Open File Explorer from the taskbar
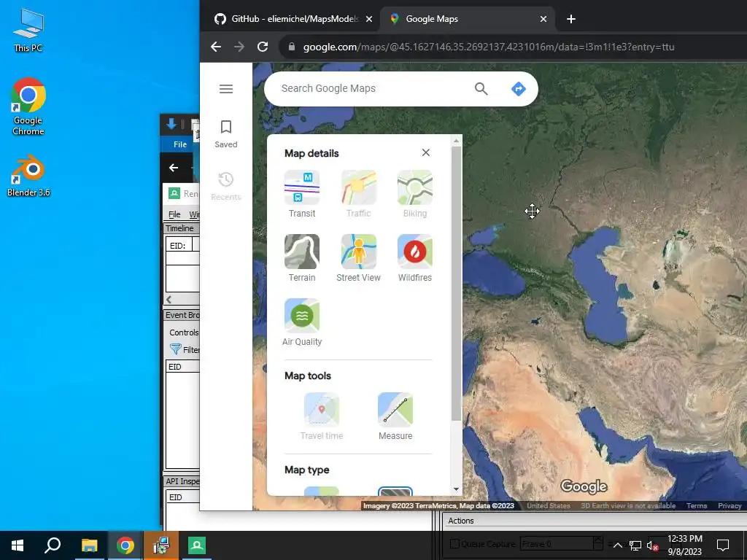Screen dimensions: 747x560 89,545
